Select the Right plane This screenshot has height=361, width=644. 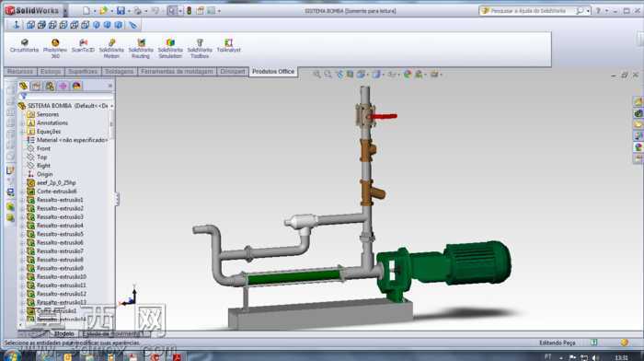point(39,166)
